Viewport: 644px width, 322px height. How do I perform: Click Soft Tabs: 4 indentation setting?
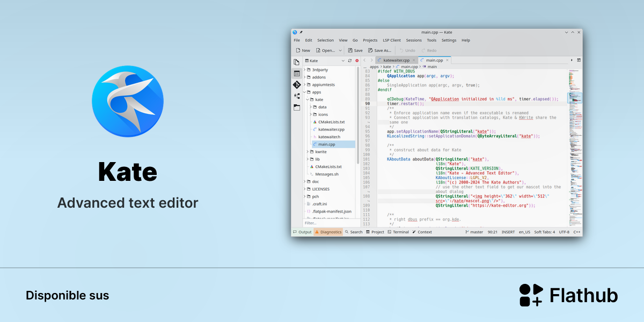pyautogui.click(x=545, y=232)
